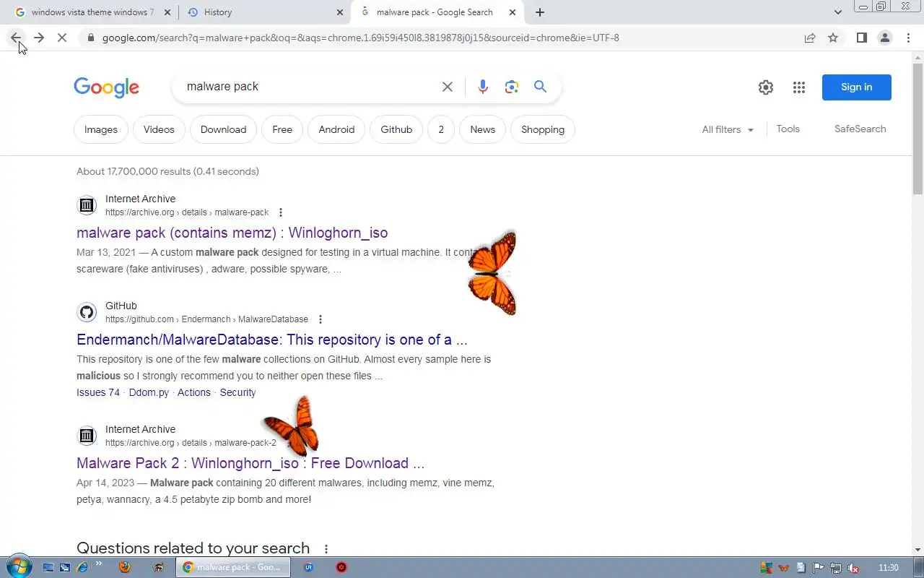Select the Download filter chip
Image resolution: width=924 pixels, height=578 pixels.
coord(223,129)
